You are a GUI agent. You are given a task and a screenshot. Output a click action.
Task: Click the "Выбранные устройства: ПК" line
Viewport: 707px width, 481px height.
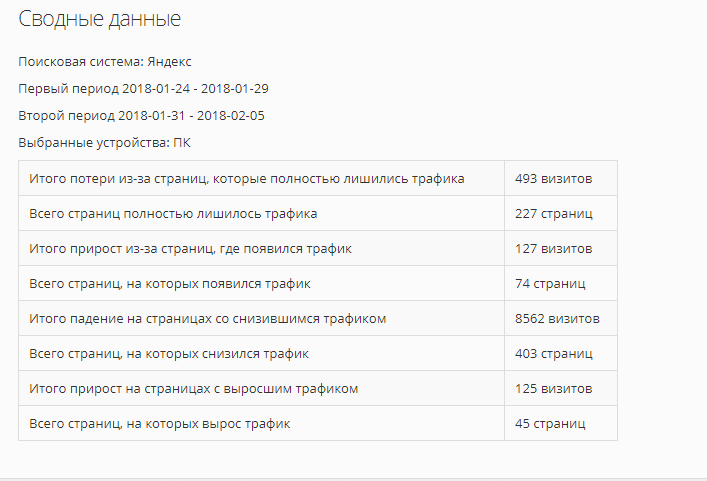coord(104,143)
